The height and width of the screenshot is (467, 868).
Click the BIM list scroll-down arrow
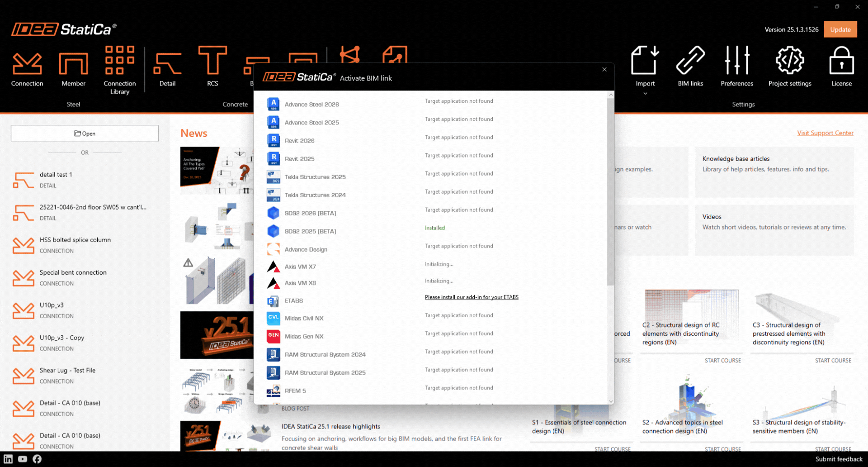pyautogui.click(x=611, y=401)
